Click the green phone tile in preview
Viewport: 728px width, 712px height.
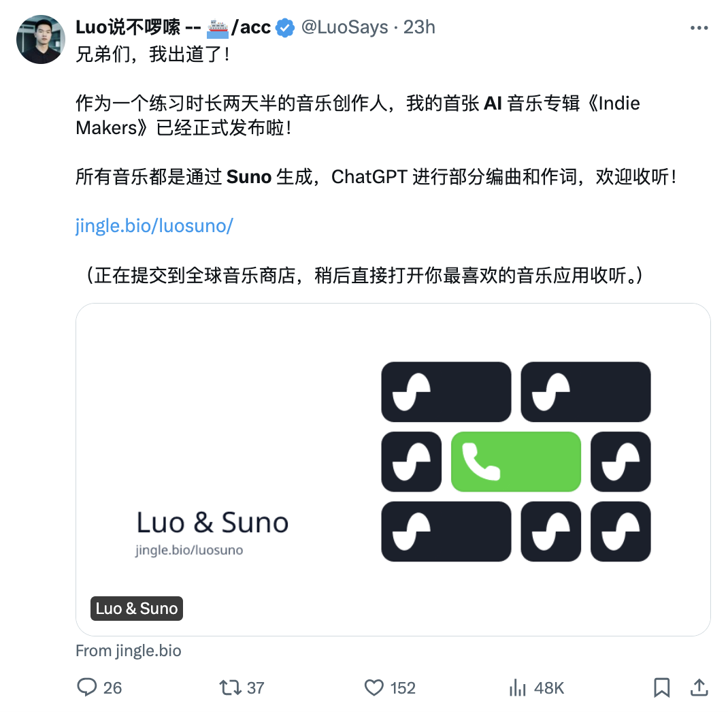coord(516,462)
